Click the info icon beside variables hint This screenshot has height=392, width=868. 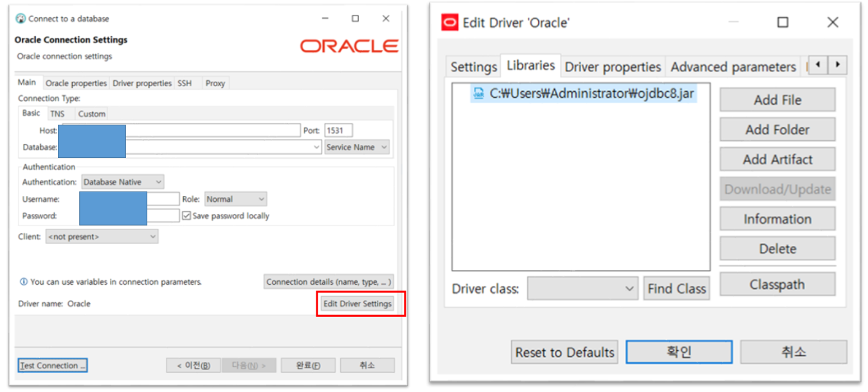point(24,282)
